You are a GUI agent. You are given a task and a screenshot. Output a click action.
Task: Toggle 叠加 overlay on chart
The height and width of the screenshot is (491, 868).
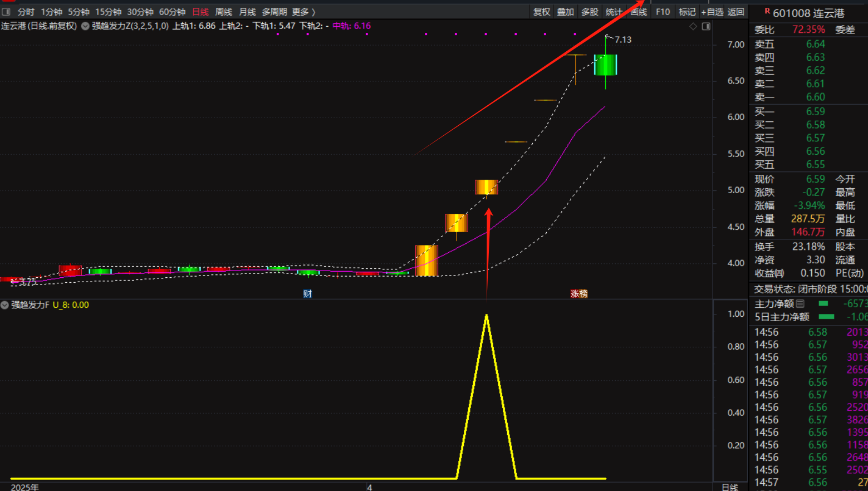[x=565, y=12]
